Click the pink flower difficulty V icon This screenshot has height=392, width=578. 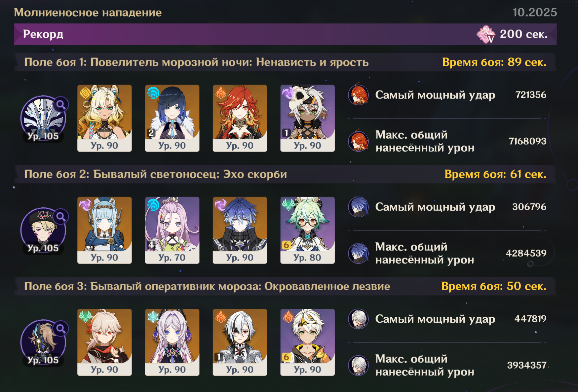[486, 34]
